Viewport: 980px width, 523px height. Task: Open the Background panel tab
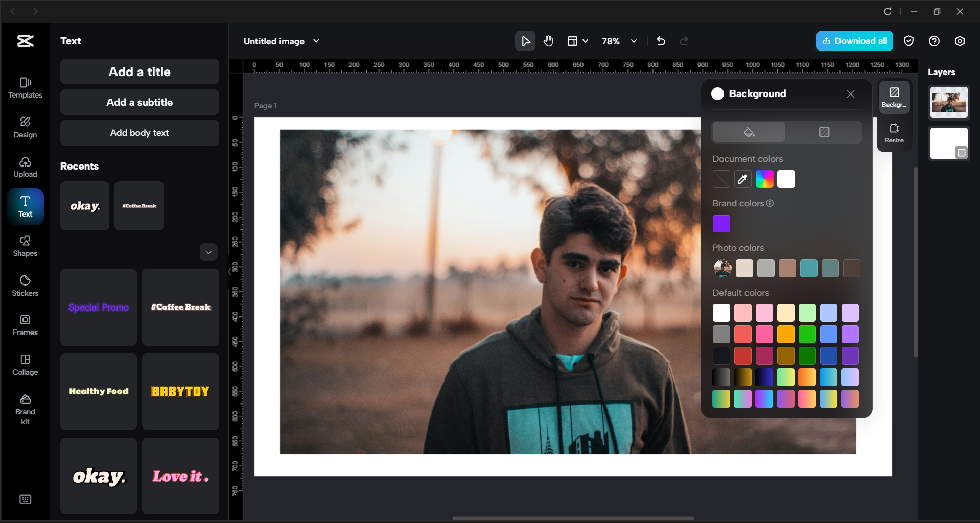(894, 97)
